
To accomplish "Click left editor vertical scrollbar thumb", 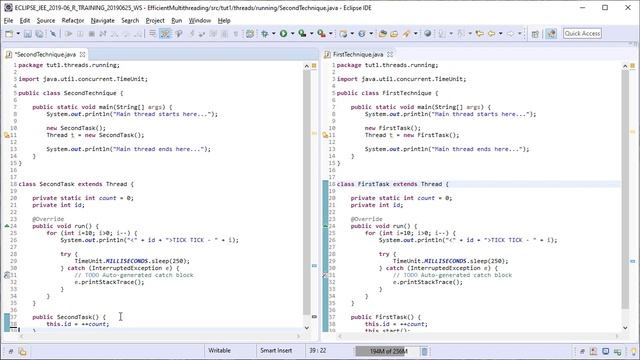I will click(x=307, y=191).
